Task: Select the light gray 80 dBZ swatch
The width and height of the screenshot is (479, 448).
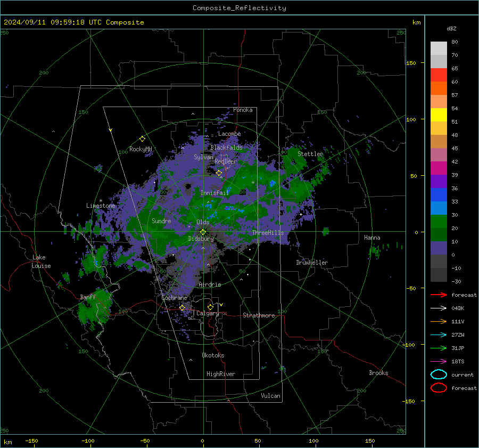Action: pos(439,48)
